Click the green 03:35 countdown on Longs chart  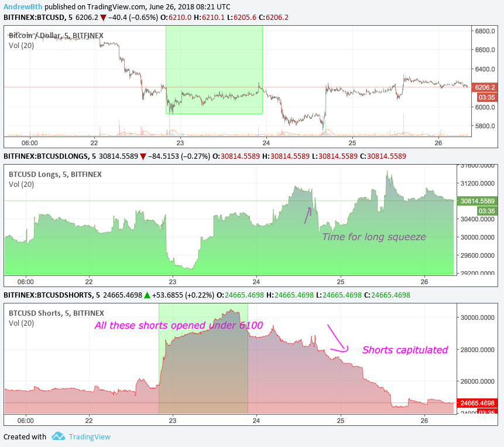click(x=486, y=211)
